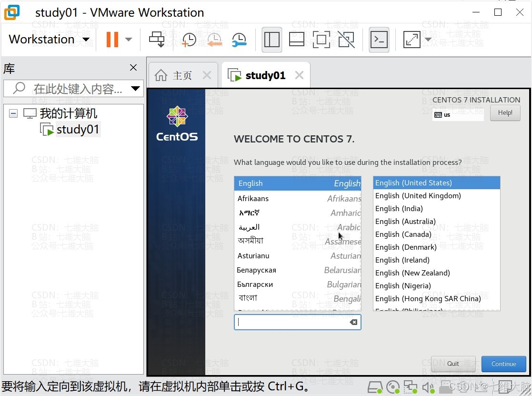Select Arabic in the language list
The image size is (532, 396).
click(x=298, y=227)
